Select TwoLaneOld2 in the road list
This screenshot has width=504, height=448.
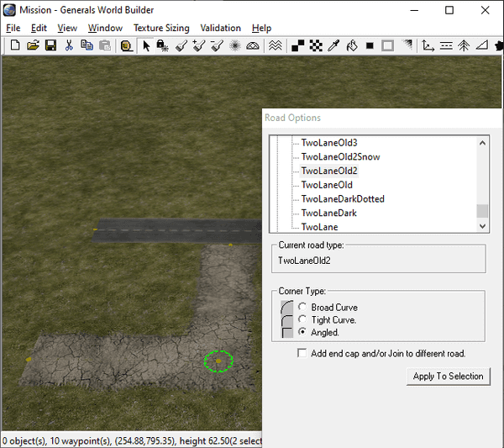(x=329, y=171)
